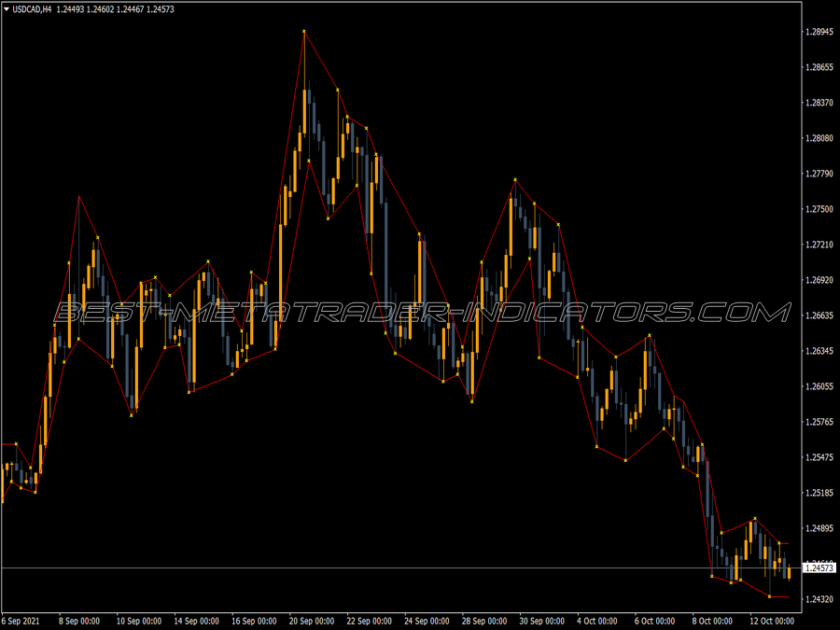Click the 24 Sep 00:00 time label
The height and width of the screenshot is (630, 840).
coord(427,621)
